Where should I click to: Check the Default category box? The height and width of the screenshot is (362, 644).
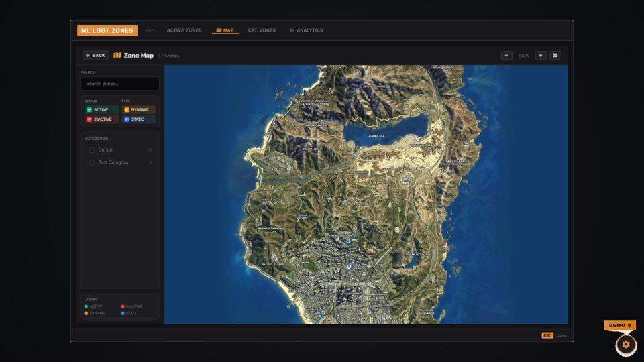[92, 150]
